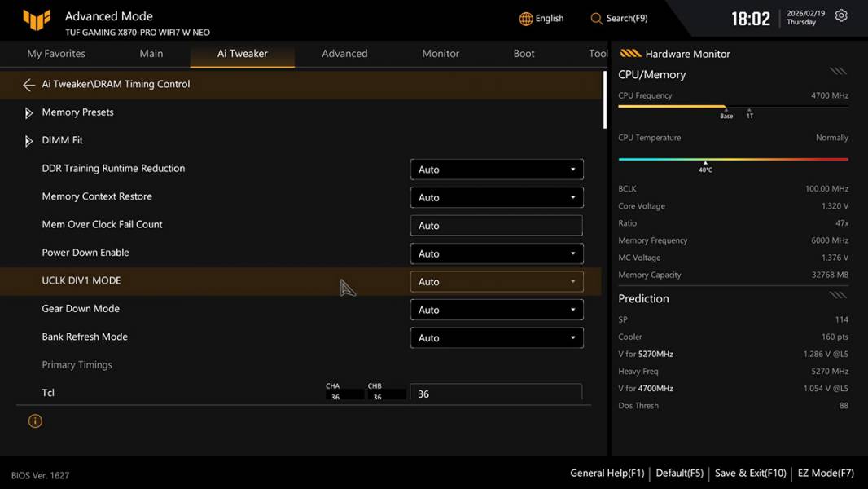
Task: Open settings gear icon near the clock
Action: [841, 16]
